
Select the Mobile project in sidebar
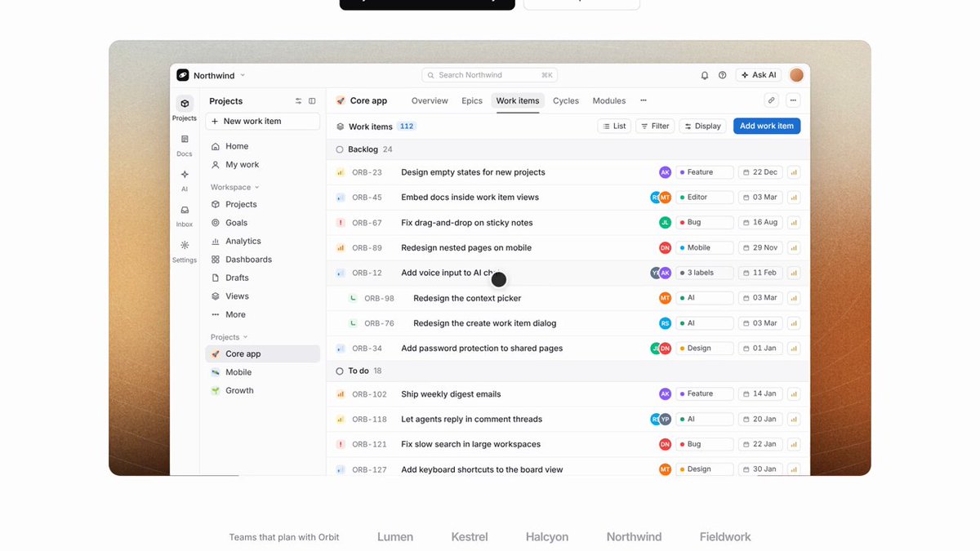click(x=262, y=372)
